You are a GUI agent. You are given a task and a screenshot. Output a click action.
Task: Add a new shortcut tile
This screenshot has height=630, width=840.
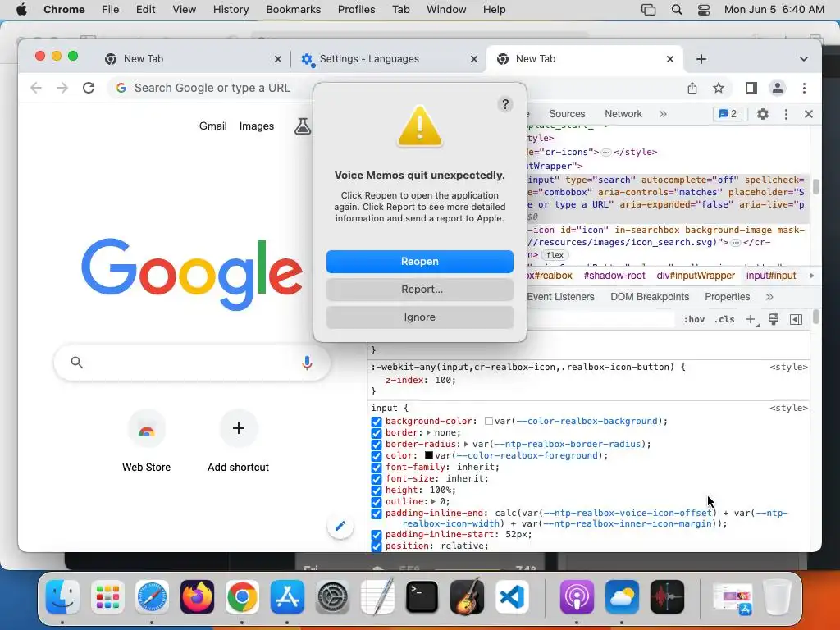tap(238, 441)
